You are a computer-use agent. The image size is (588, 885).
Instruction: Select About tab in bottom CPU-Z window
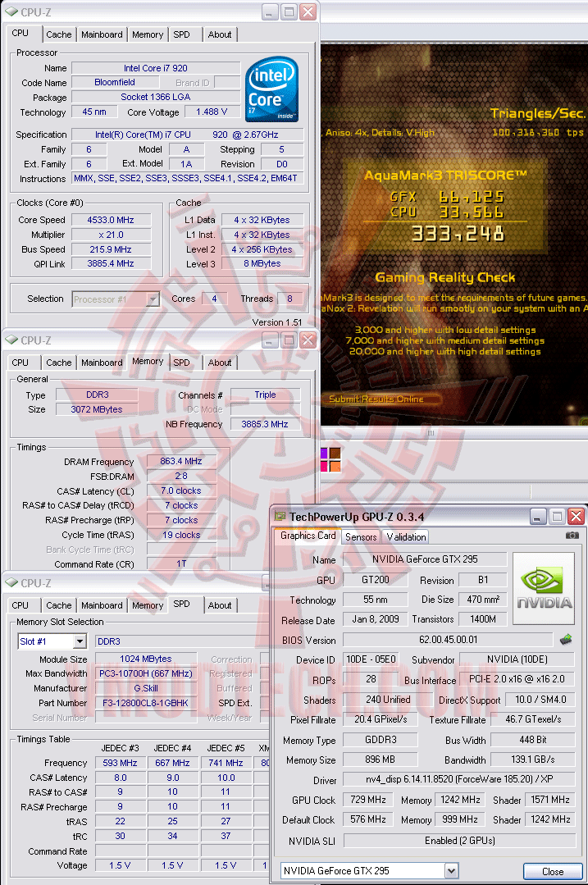click(220, 605)
